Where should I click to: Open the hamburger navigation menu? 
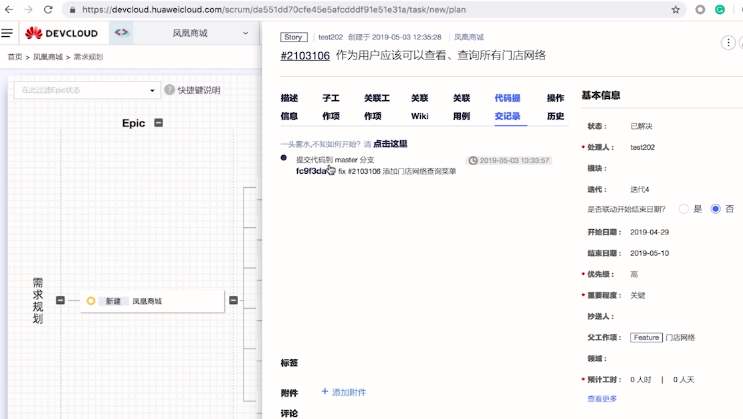[x=7, y=33]
